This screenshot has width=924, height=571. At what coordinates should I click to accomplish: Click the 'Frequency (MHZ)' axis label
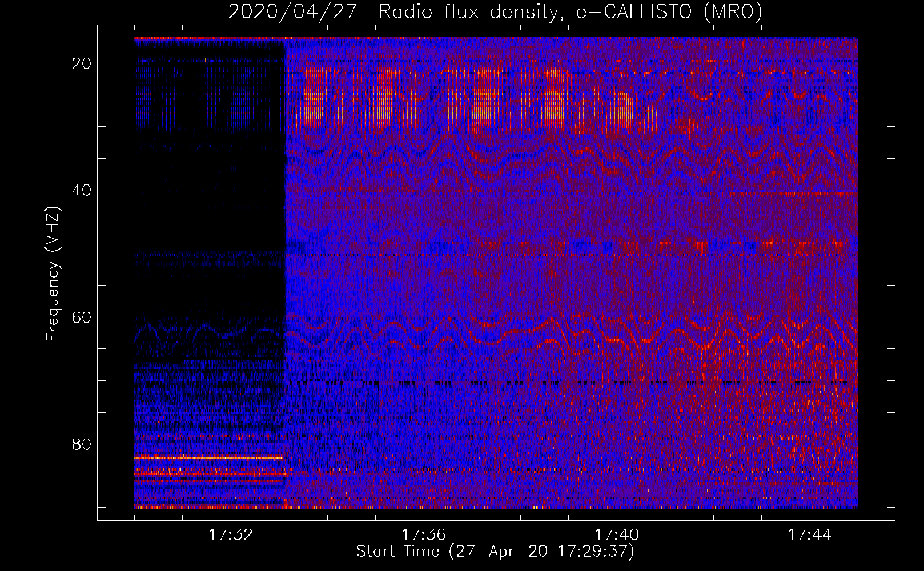[53, 274]
